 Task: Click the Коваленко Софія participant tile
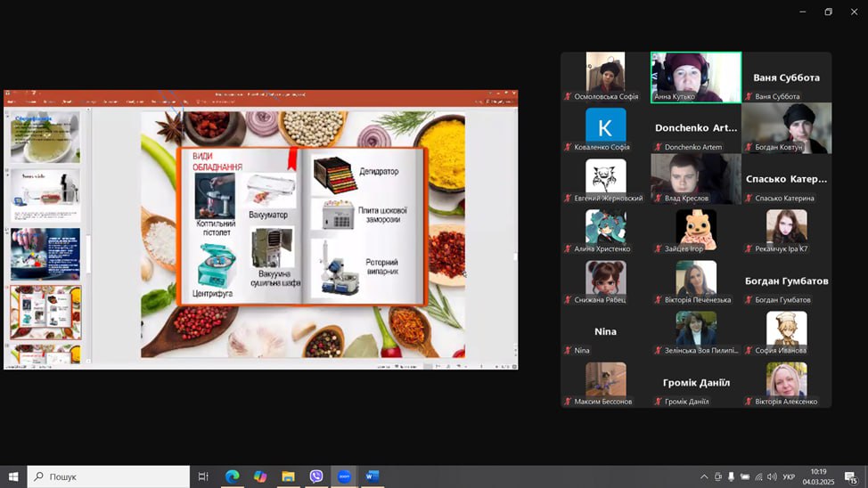(605, 127)
